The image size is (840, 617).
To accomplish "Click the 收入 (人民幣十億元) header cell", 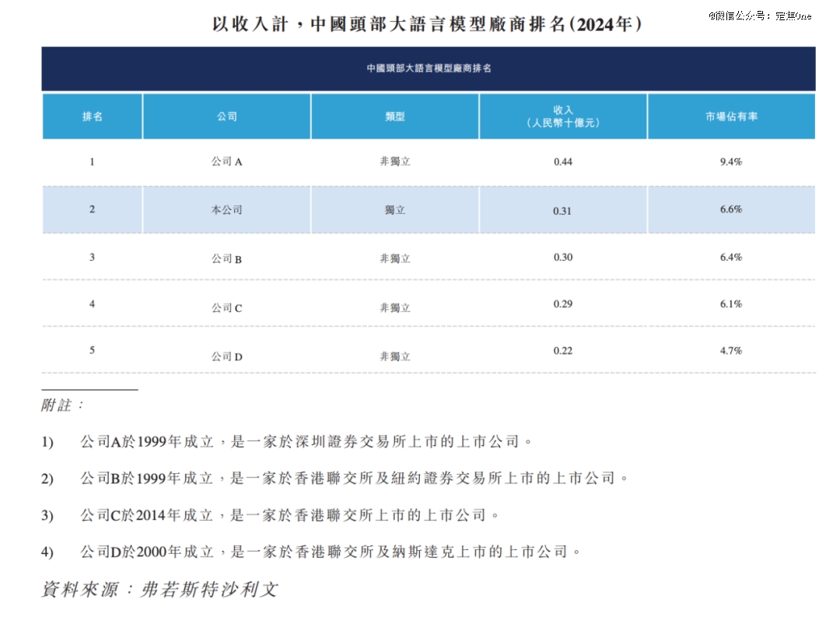I will [563, 117].
